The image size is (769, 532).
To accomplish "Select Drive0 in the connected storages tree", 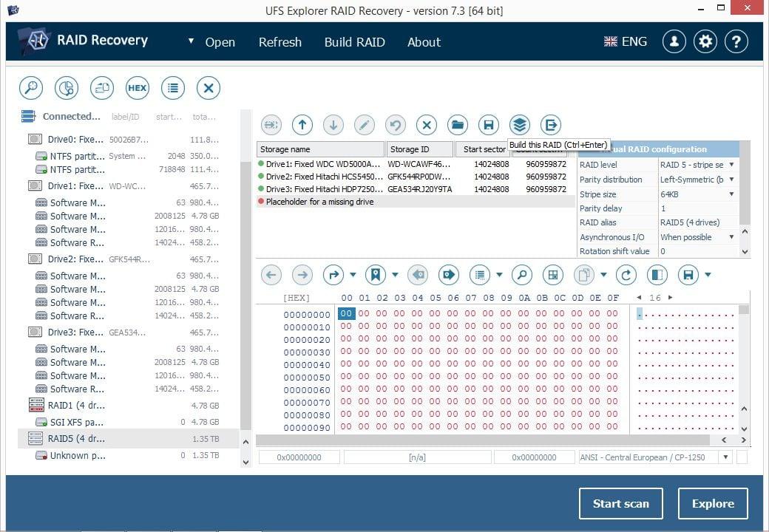I will (128, 140).
